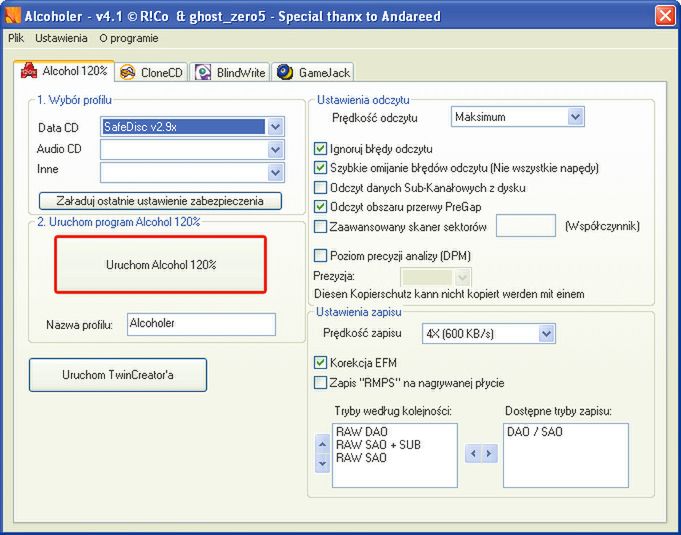Screen dimensions: 681x535
Task: Click Załaduj ostatnie ustawienie zabezpieczenia button
Action: coord(160,201)
